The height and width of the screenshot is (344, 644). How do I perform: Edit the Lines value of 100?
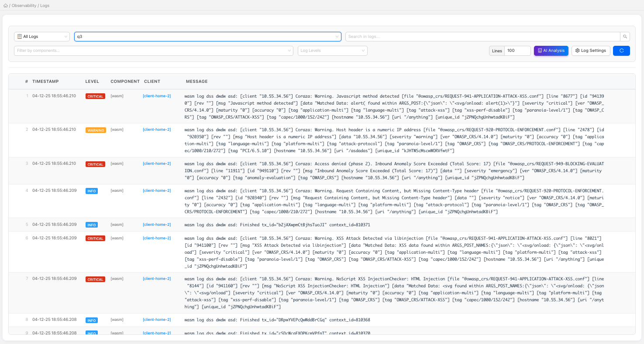pos(517,51)
